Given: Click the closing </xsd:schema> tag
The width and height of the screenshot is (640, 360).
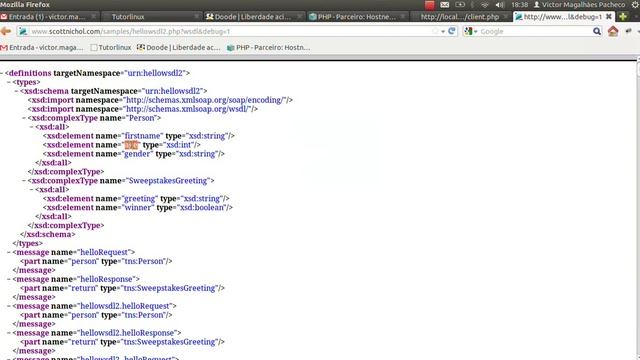Looking at the screenshot, I should [x=48, y=234].
